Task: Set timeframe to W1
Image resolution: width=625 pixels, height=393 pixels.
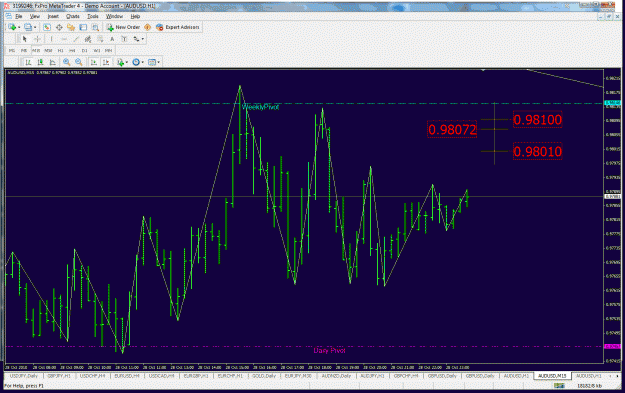Action: (96, 51)
